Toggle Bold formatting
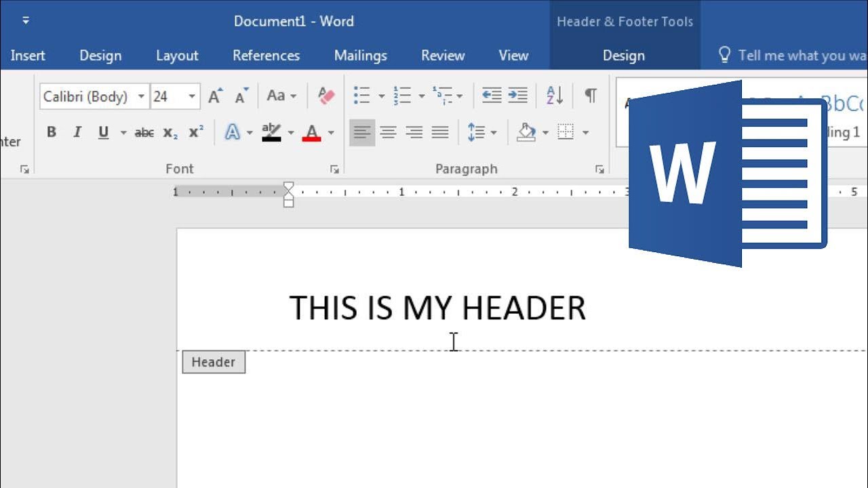The width and height of the screenshot is (868, 488). coord(52,132)
